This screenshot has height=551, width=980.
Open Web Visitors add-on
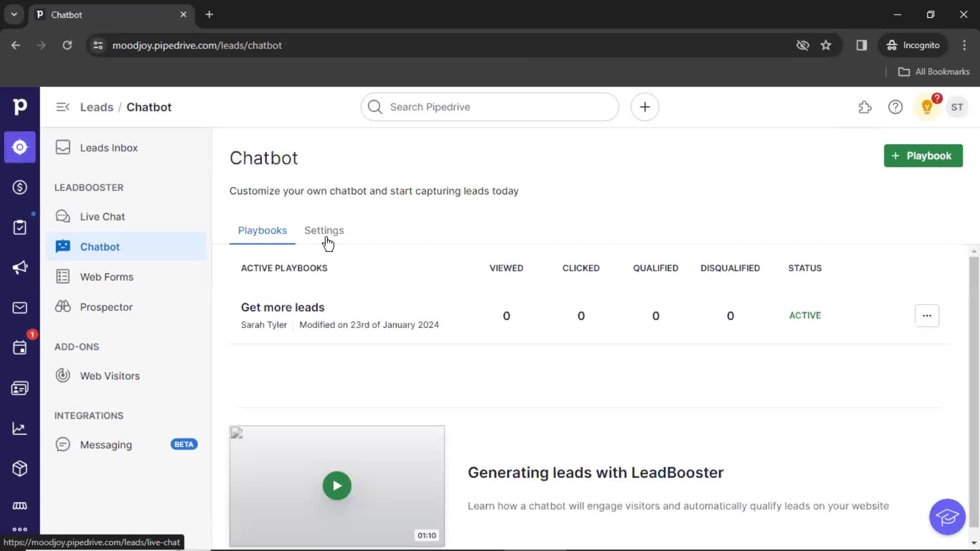(126, 375)
